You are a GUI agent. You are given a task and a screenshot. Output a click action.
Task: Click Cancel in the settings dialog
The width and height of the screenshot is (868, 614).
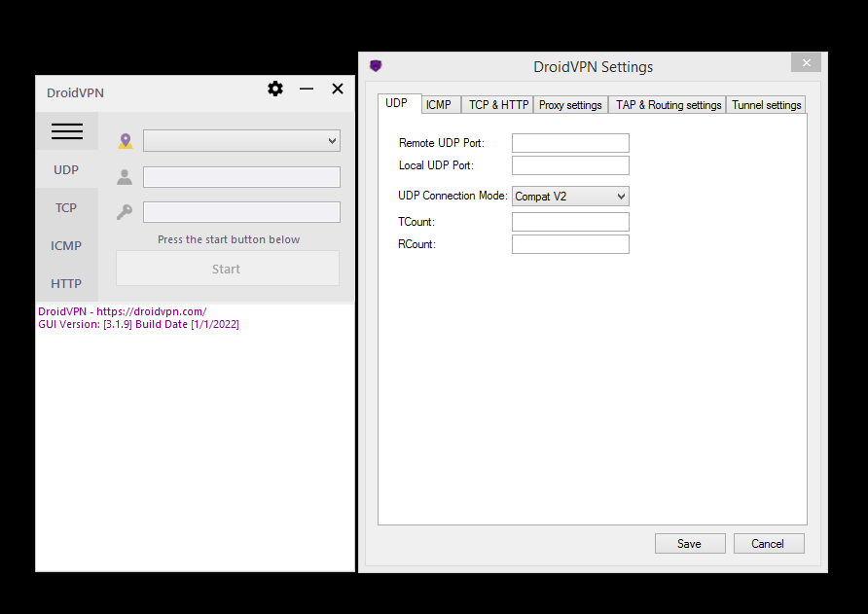click(768, 544)
